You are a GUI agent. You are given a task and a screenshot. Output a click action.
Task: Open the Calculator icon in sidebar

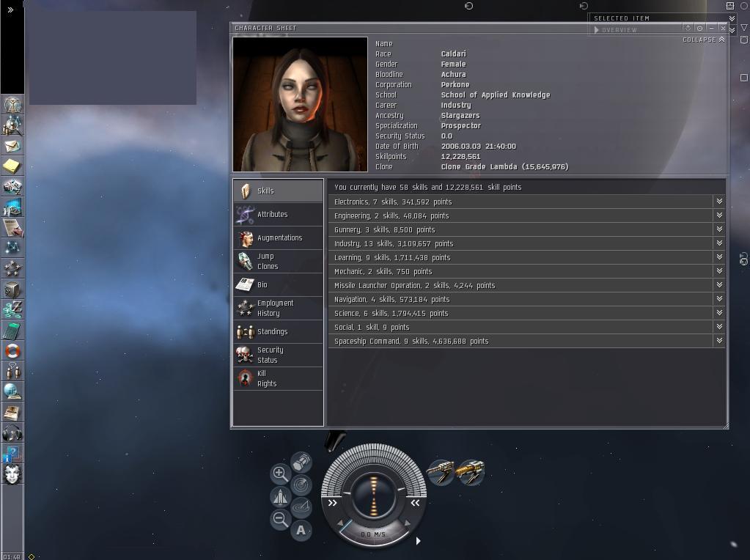[12, 330]
